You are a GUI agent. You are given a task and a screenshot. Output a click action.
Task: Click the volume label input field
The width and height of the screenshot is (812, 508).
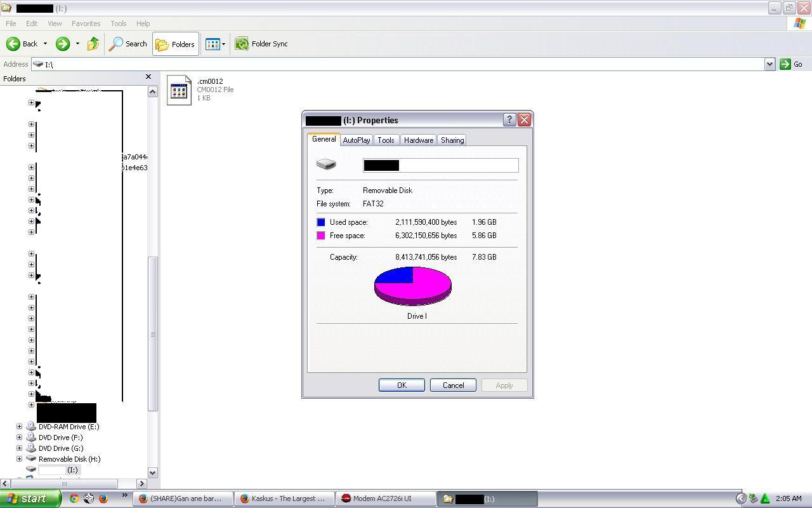(x=440, y=165)
